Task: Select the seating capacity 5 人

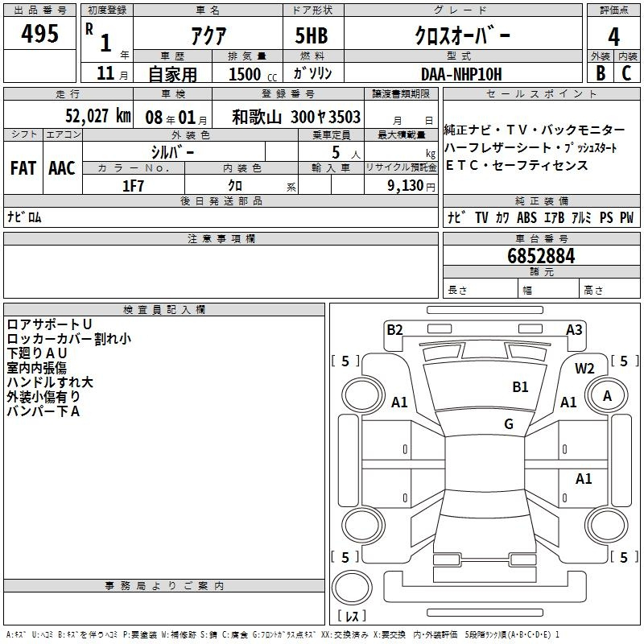Action: pos(346,152)
